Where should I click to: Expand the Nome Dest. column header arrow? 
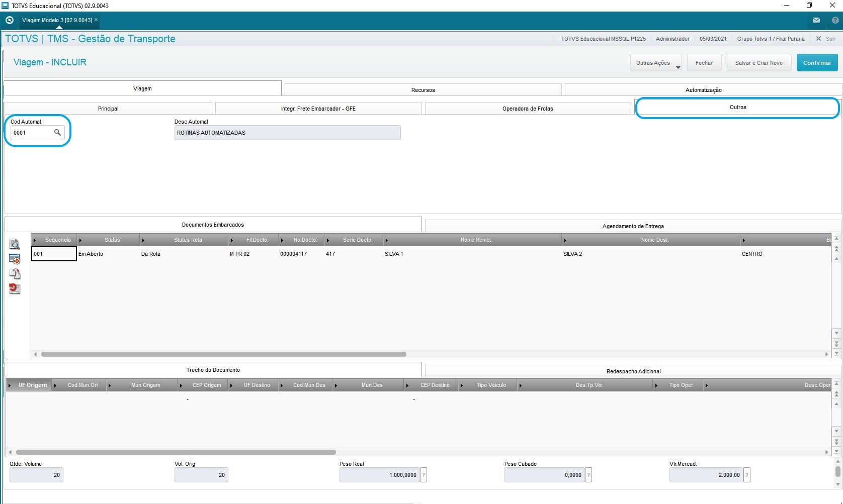tap(565, 240)
